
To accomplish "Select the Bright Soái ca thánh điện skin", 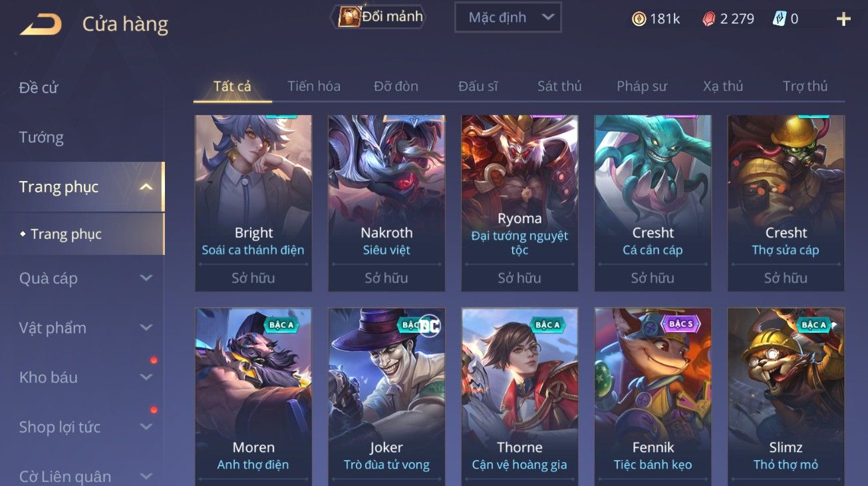I will click(253, 203).
